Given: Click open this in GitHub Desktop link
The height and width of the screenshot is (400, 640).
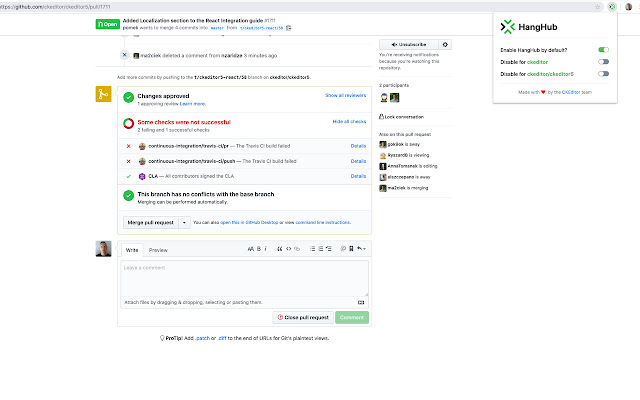Looking at the screenshot, I should click(x=249, y=222).
